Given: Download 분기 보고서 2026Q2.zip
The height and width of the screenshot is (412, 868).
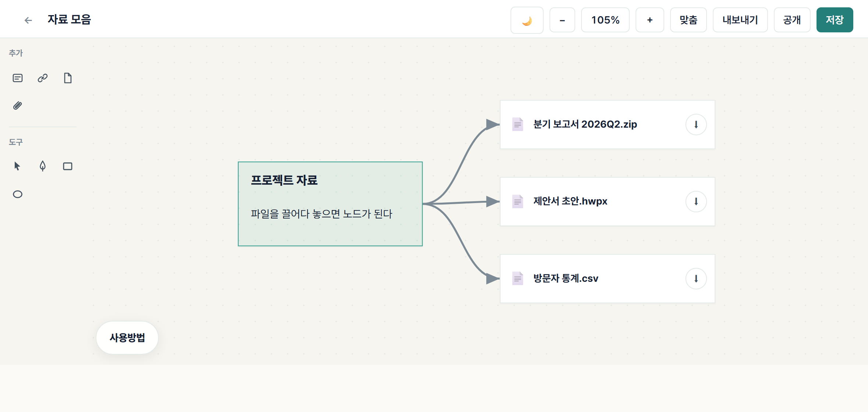Looking at the screenshot, I should tap(696, 125).
